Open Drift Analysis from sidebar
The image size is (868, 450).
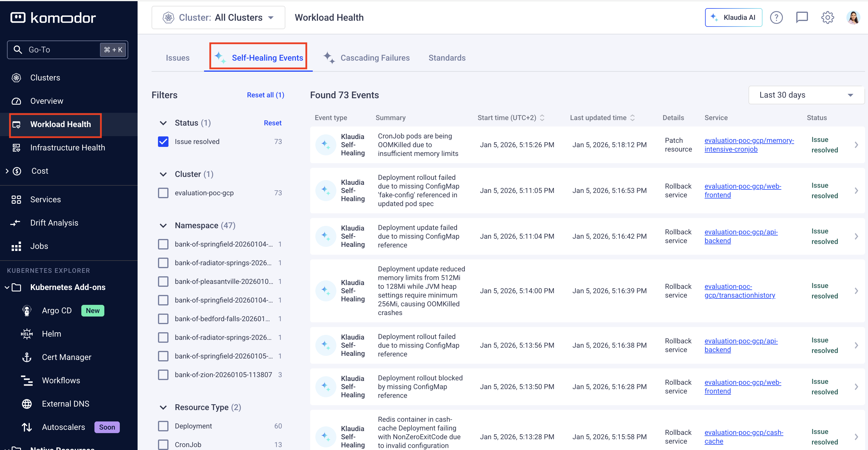[x=54, y=223]
